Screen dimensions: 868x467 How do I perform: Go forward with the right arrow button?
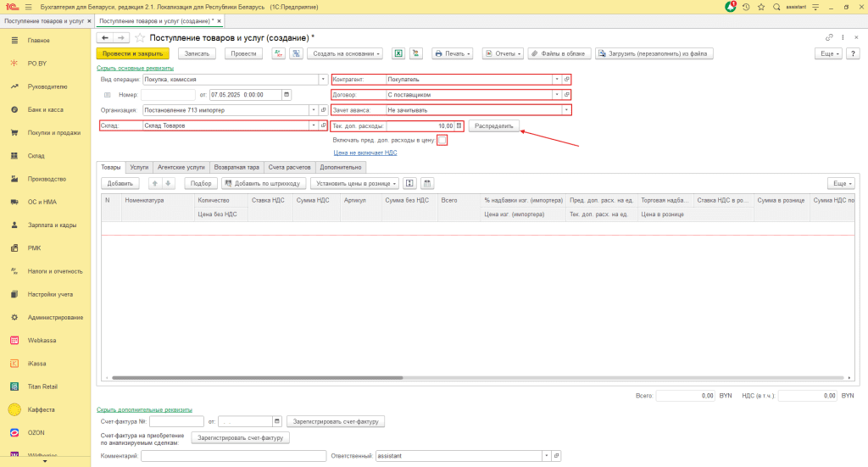pyautogui.click(x=120, y=37)
